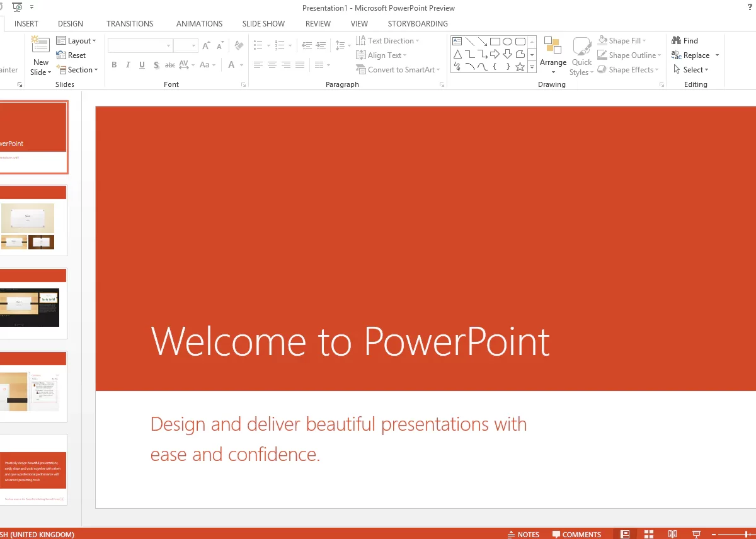Image resolution: width=756 pixels, height=539 pixels.
Task: Toggle Center paragraph alignment
Action: (272, 65)
